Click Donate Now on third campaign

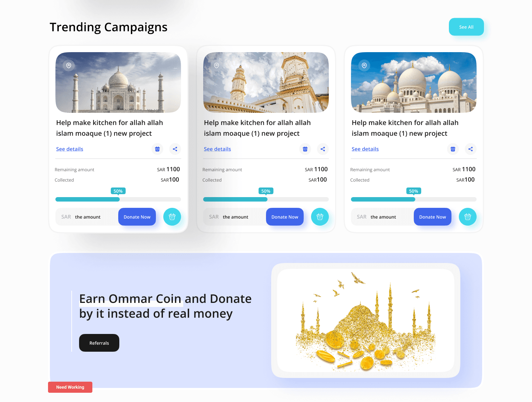click(x=433, y=217)
